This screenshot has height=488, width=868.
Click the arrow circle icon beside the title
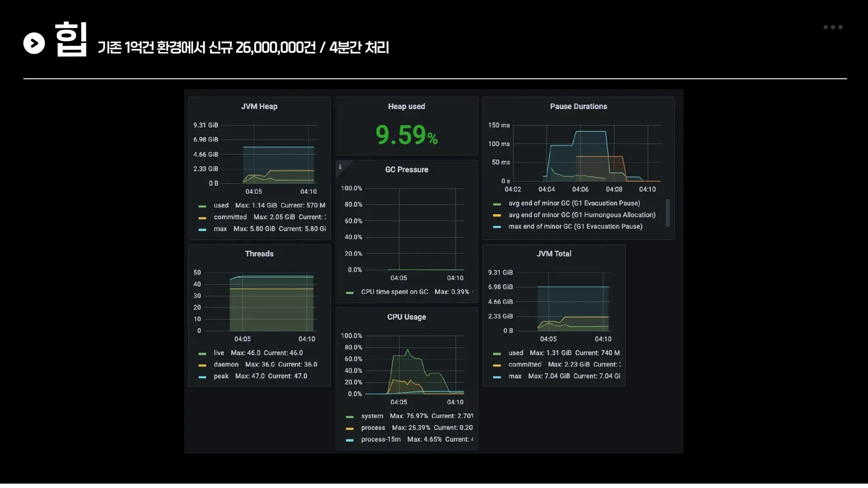pyautogui.click(x=34, y=43)
